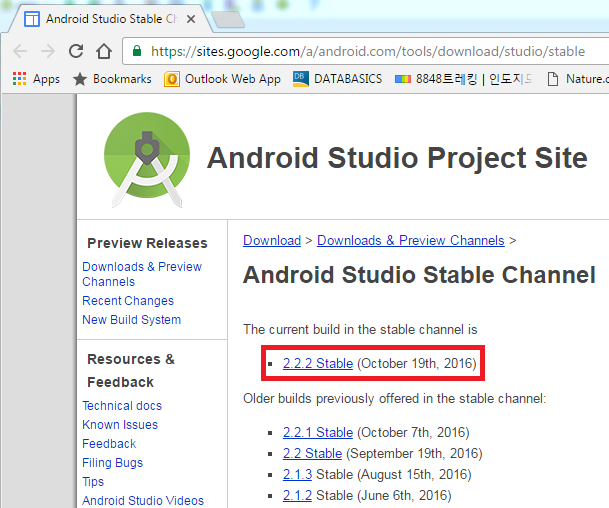This screenshot has width=609, height=508.
Task: Open the New Build System link
Action: (x=131, y=320)
